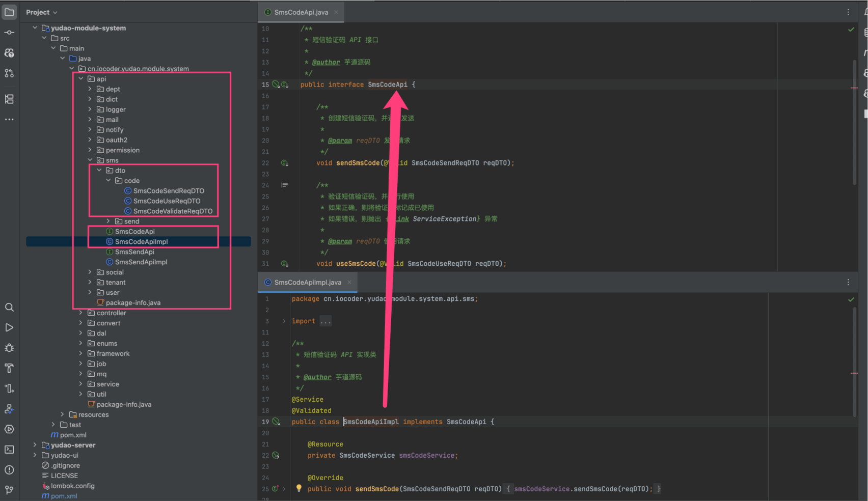868x501 pixels.
Task: Switch to SmsCodeApi.java tab
Action: 301,12
